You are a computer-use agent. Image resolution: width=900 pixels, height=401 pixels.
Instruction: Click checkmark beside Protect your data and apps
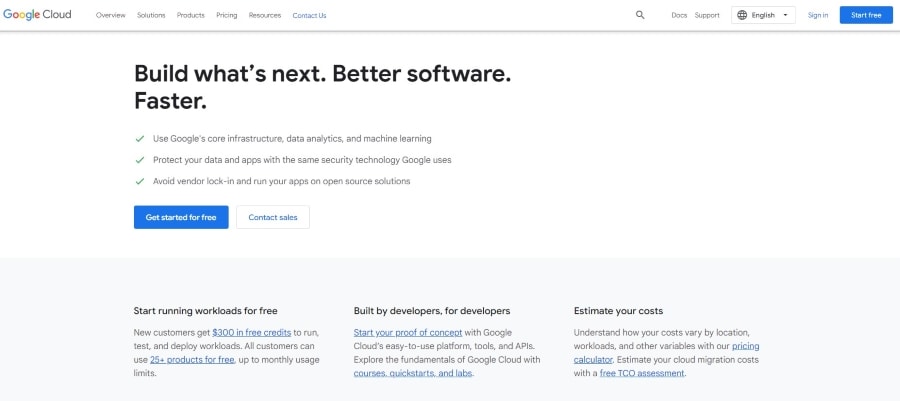pos(139,160)
